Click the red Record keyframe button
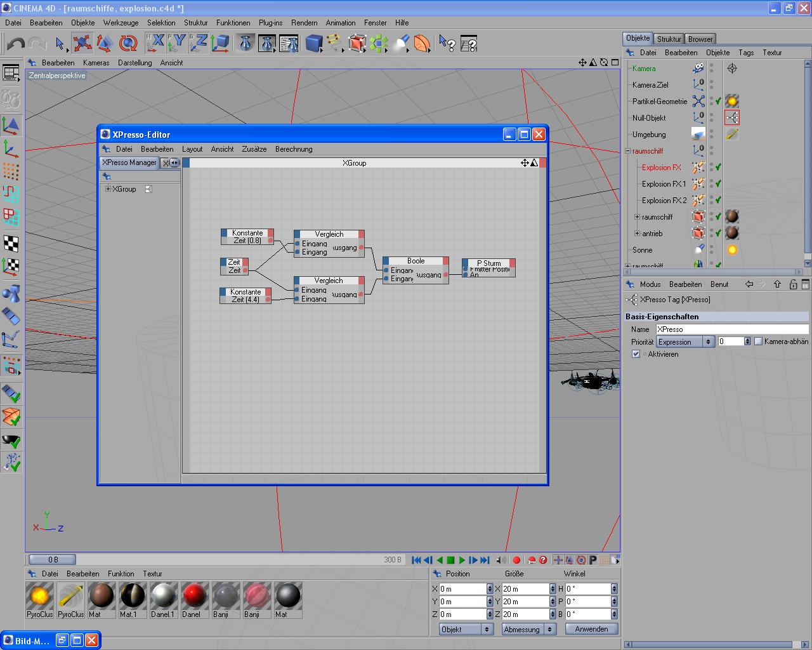Viewport: 812px width, 650px height. pos(516,560)
